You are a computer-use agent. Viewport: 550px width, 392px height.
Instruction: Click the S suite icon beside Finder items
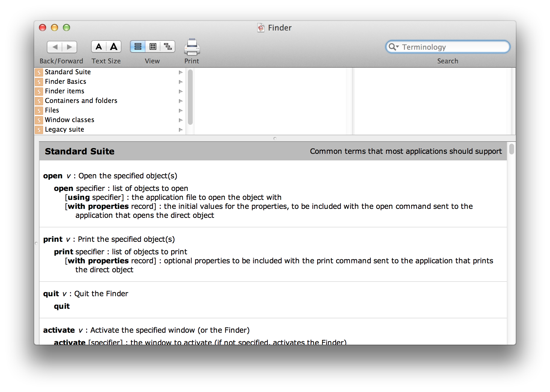(39, 91)
